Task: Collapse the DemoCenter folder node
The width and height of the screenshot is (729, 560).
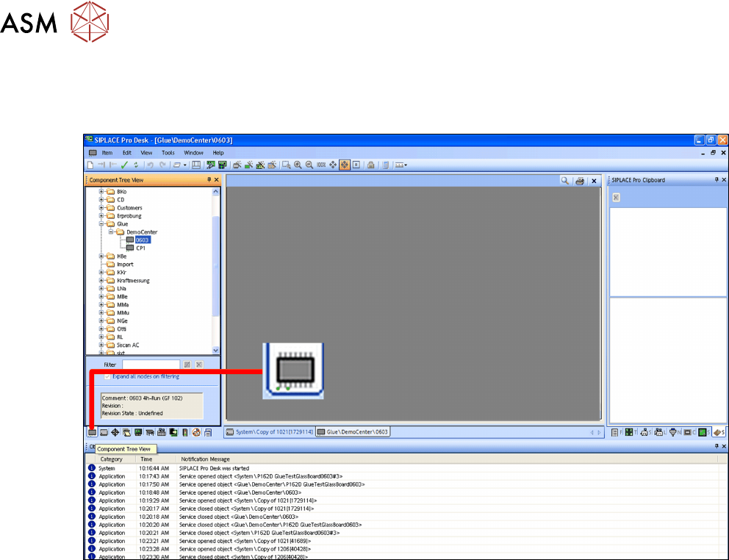Action: [x=111, y=232]
